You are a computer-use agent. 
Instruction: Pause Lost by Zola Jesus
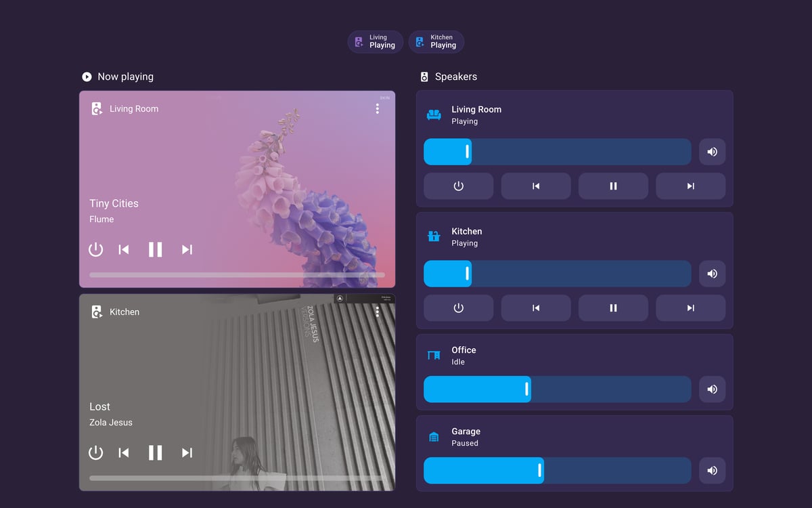[156, 452]
